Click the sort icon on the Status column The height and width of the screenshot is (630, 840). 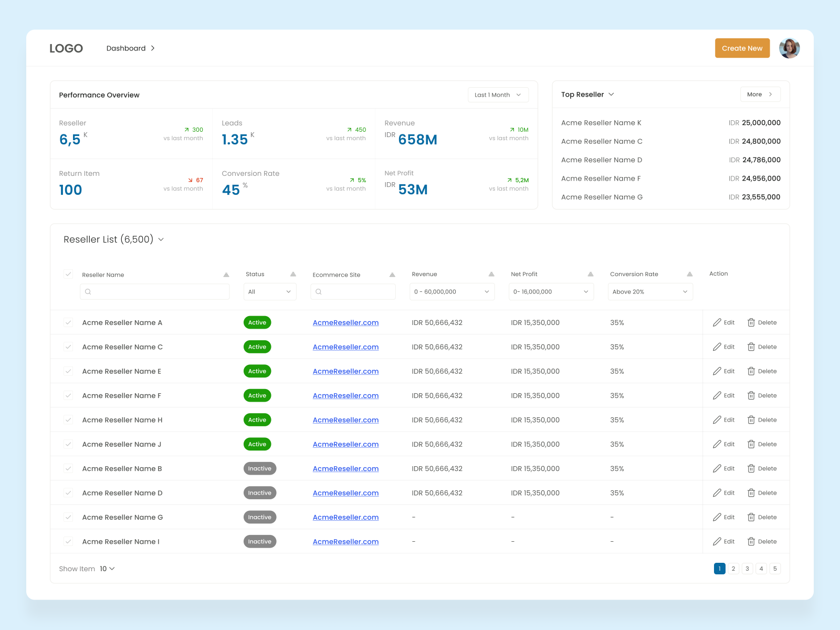[292, 274]
